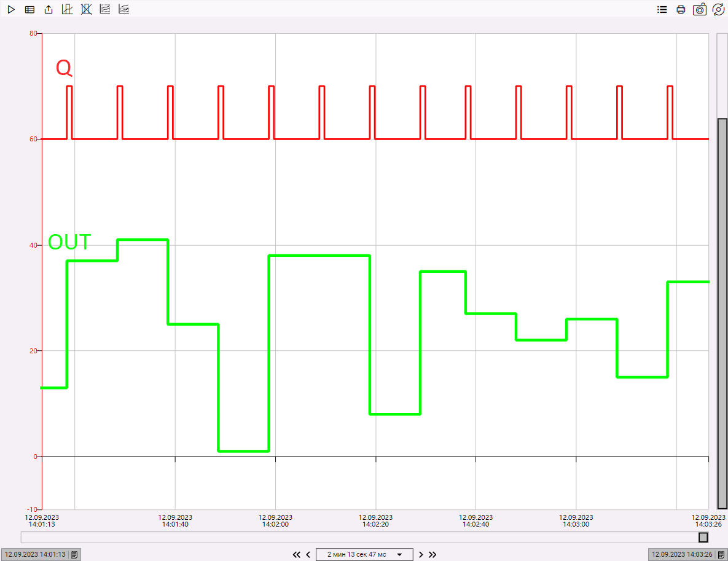Click the refresh/sync icon at top right

tap(718, 10)
